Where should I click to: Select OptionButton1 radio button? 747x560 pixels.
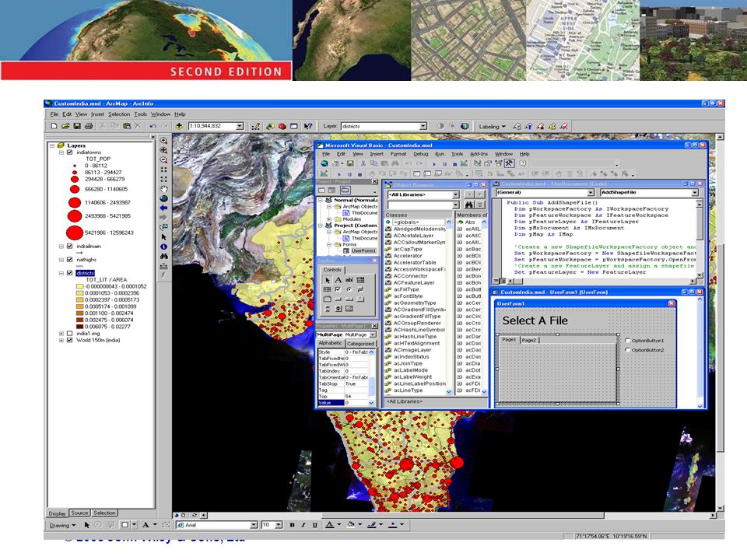627,341
